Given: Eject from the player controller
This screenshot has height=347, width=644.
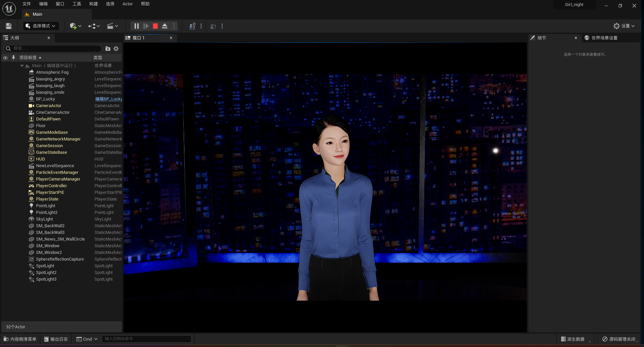Looking at the screenshot, I should tap(165, 26).
